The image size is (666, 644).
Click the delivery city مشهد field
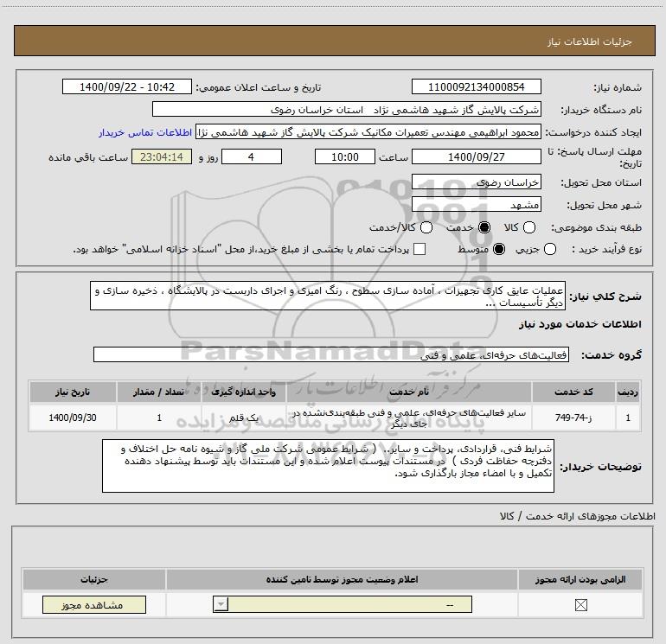coord(476,205)
